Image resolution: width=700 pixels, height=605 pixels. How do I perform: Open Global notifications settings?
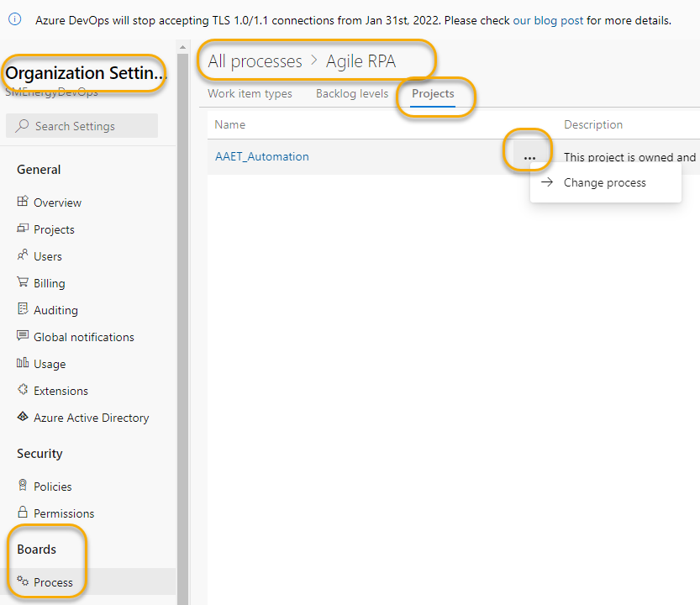tap(84, 337)
